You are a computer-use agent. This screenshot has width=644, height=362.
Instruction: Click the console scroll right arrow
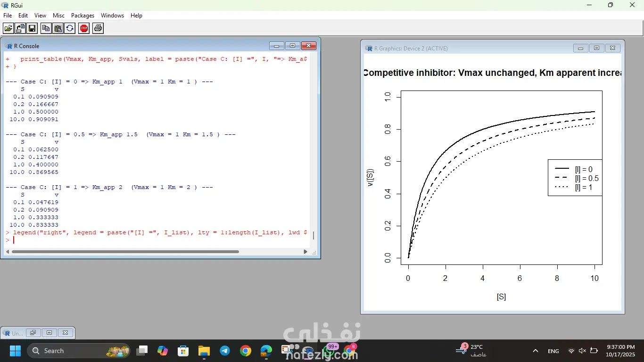(x=305, y=252)
